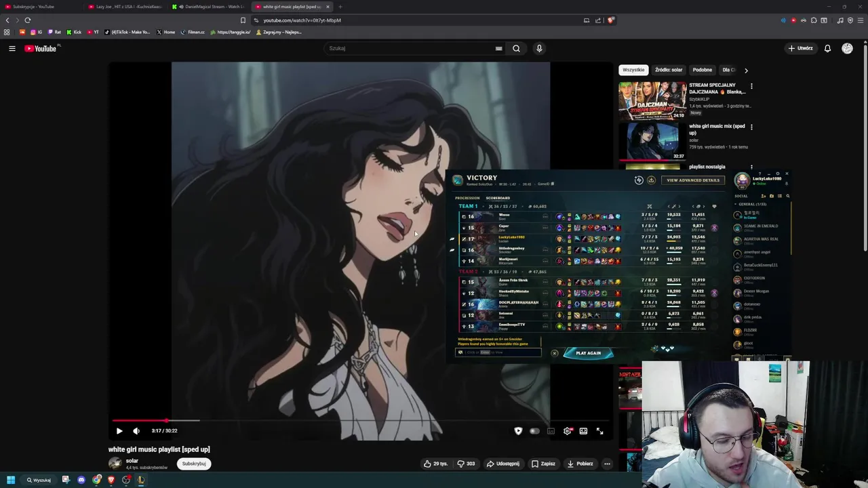
Task: Open solar channel avatar
Action: (115, 464)
